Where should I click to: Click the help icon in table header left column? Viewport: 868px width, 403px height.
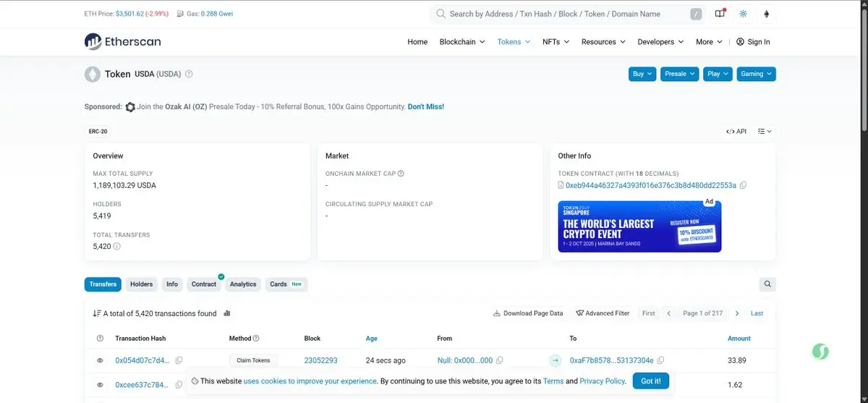coord(100,339)
